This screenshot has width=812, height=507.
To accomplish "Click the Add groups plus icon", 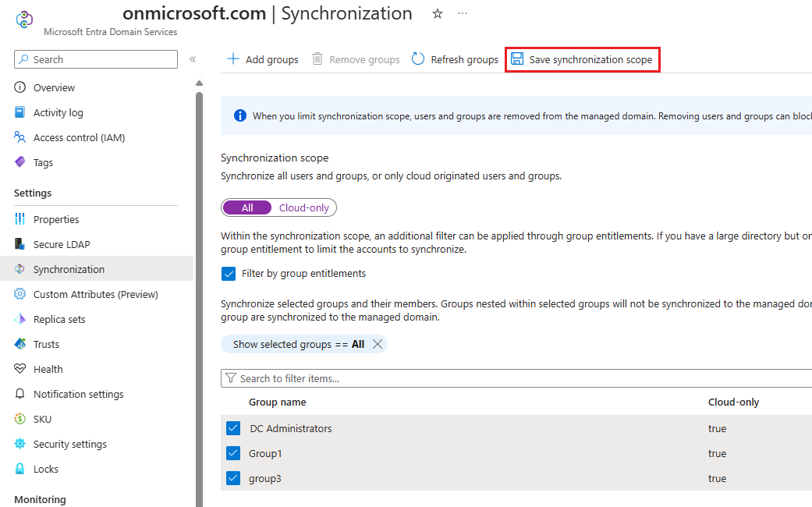I will click(232, 59).
